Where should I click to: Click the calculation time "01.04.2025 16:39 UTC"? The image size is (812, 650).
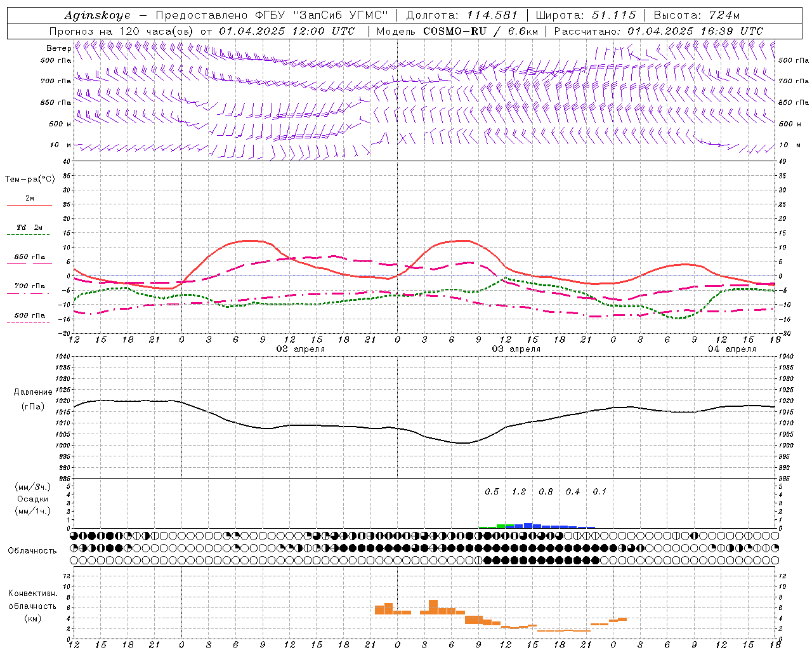pyautogui.click(x=695, y=31)
